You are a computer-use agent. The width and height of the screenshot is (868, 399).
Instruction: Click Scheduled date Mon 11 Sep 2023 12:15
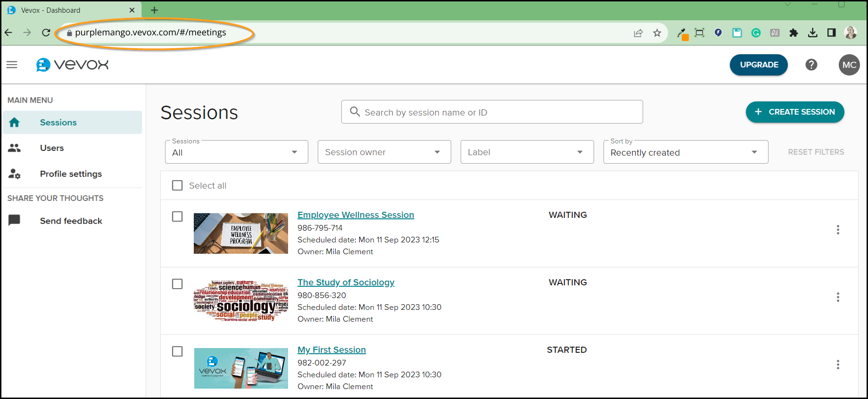368,240
